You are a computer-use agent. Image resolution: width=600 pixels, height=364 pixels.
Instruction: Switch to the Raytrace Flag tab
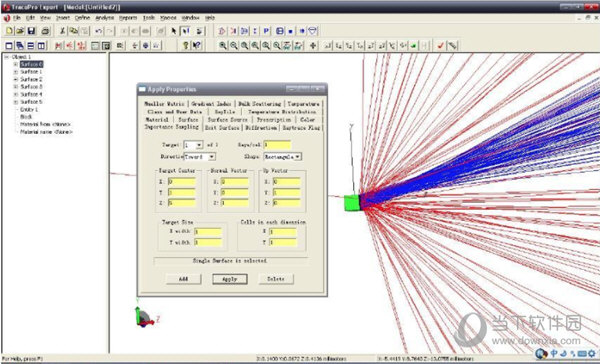tap(301, 127)
